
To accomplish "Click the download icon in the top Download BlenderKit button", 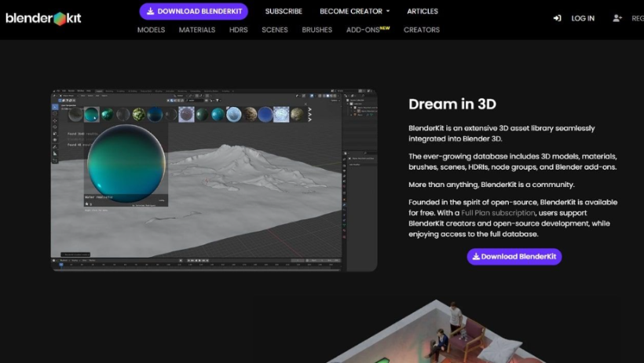I will pyautogui.click(x=150, y=12).
